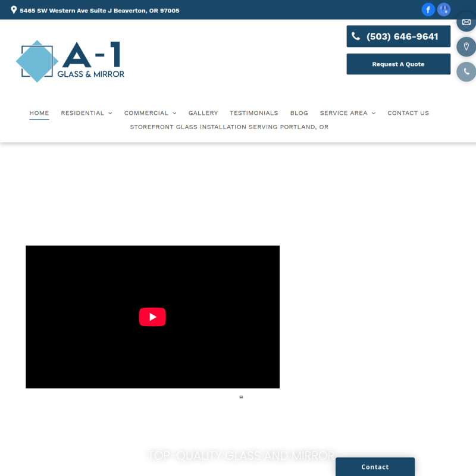Click the address location pin icon
This screenshot has height=476, width=476.
tap(14, 10)
